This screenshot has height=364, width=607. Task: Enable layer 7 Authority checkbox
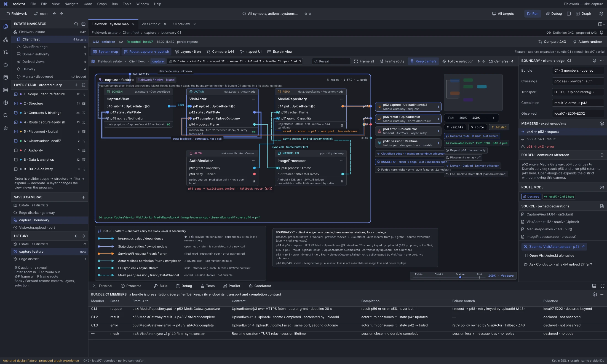(16, 150)
